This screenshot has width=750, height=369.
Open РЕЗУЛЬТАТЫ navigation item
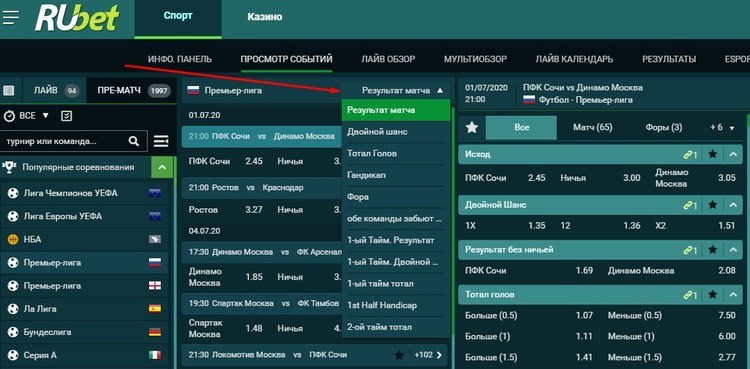(669, 59)
